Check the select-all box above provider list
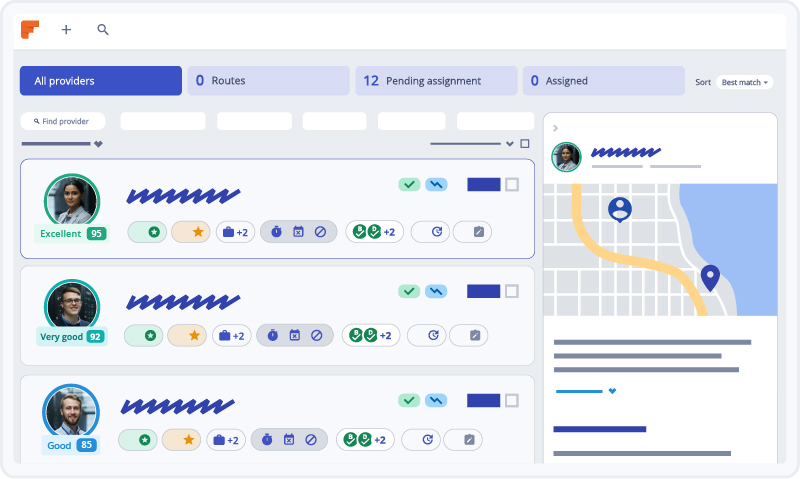This screenshot has height=479, width=800. (525, 144)
